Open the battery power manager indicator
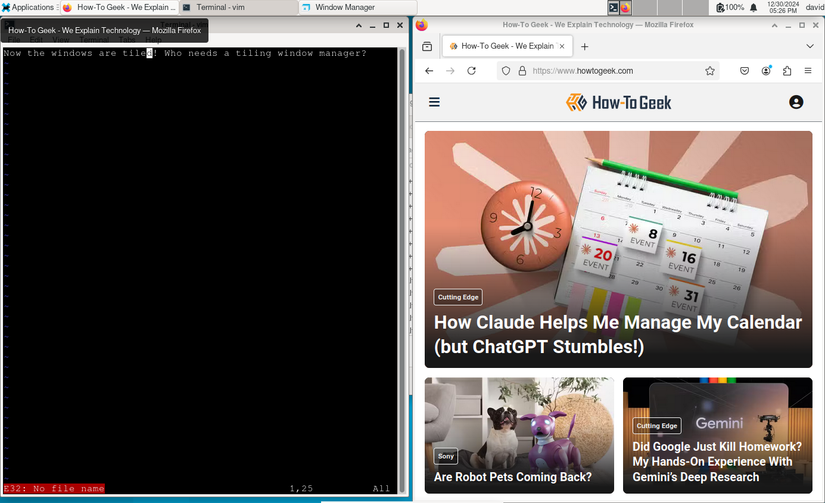The image size is (825, 503). coord(729,7)
